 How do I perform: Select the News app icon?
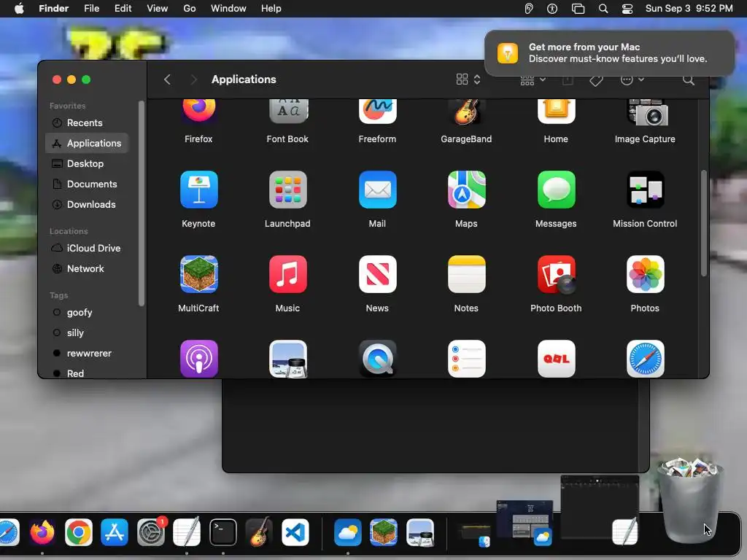point(377,274)
